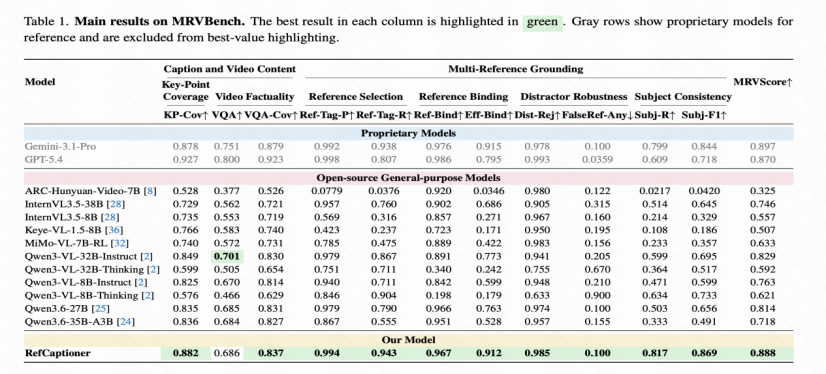Click the 'Ref-Tag-R↑' metric header
This screenshot has height=374, width=826.
tap(384, 115)
